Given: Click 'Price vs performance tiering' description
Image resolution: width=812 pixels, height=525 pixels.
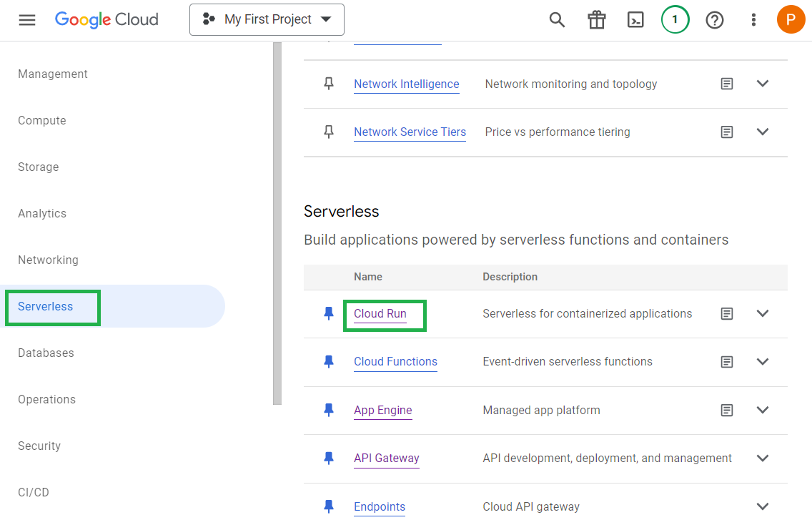Looking at the screenshot, I should [558, 132].
